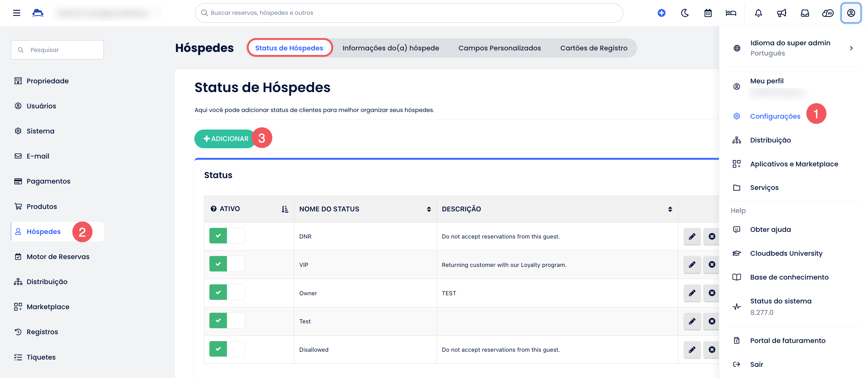Sort the Descrição column
The width and height of the screenshot is (868, 378).
pos(670,209)
